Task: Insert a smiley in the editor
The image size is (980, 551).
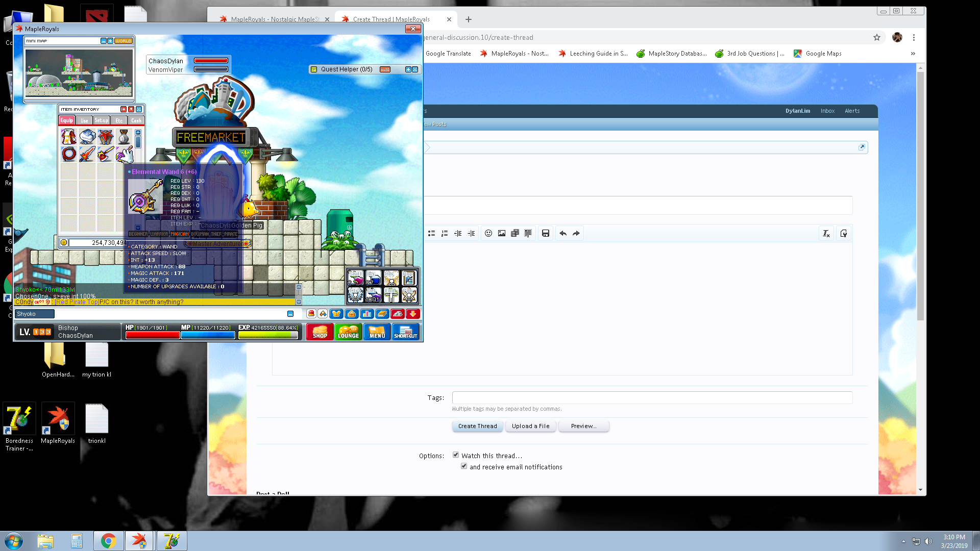Action: [488, 233]
